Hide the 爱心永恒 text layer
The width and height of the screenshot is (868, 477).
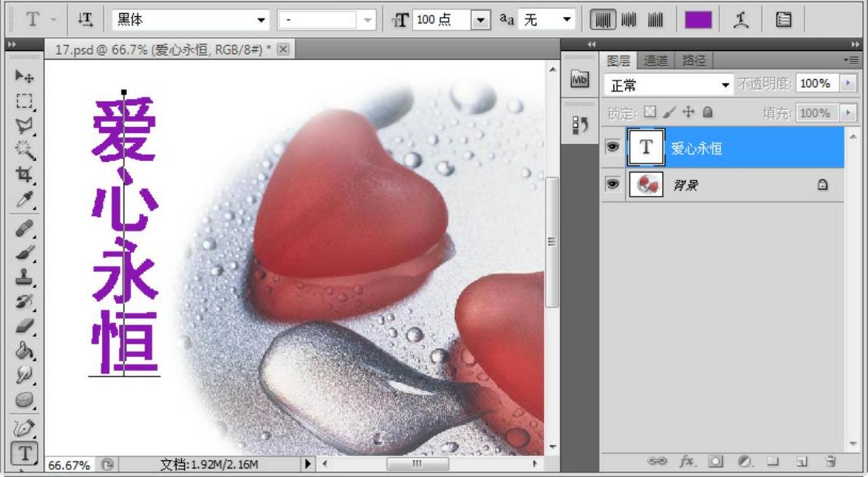(x=613, y=147)
